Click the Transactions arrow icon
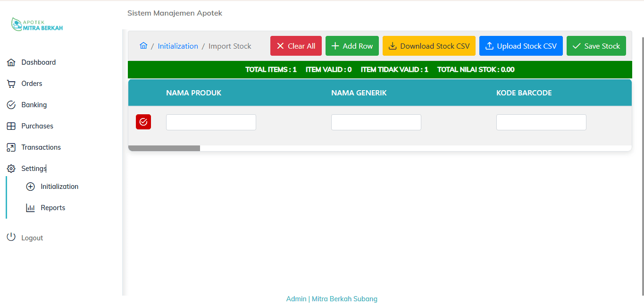644x306 pixels. click(11, 147)
